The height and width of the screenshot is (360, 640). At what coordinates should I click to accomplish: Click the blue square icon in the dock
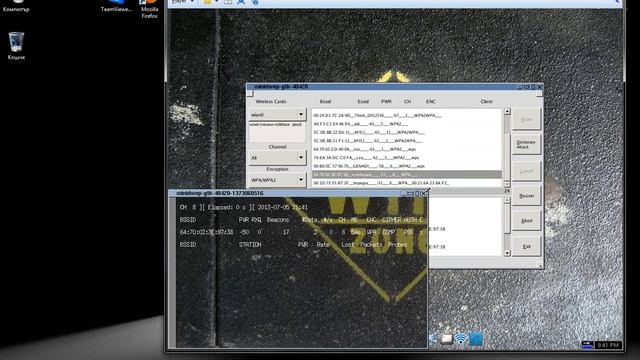tap(476, 338)
